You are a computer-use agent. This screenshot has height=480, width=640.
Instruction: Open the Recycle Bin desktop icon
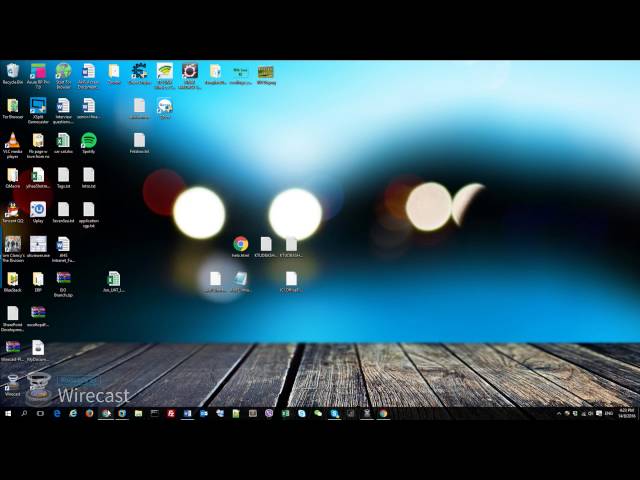point(12,72)
